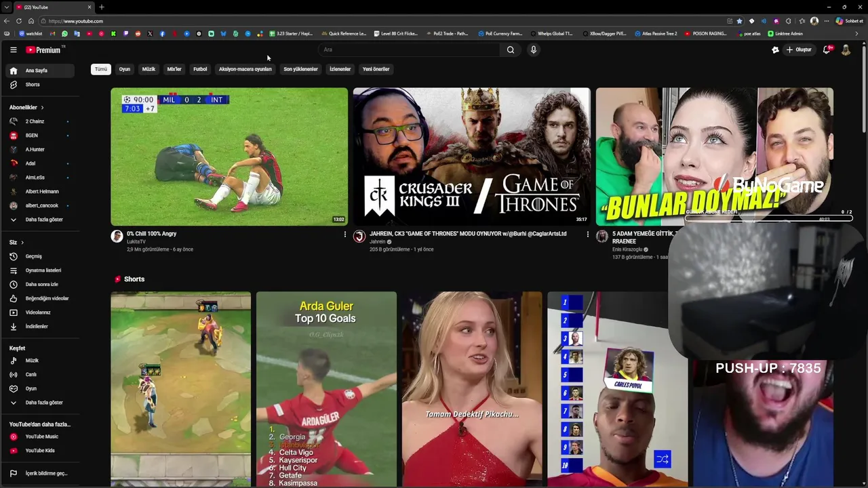868x488 pixels.
Task: Open the browser tab list dropdown
Action: coord(6,7)
